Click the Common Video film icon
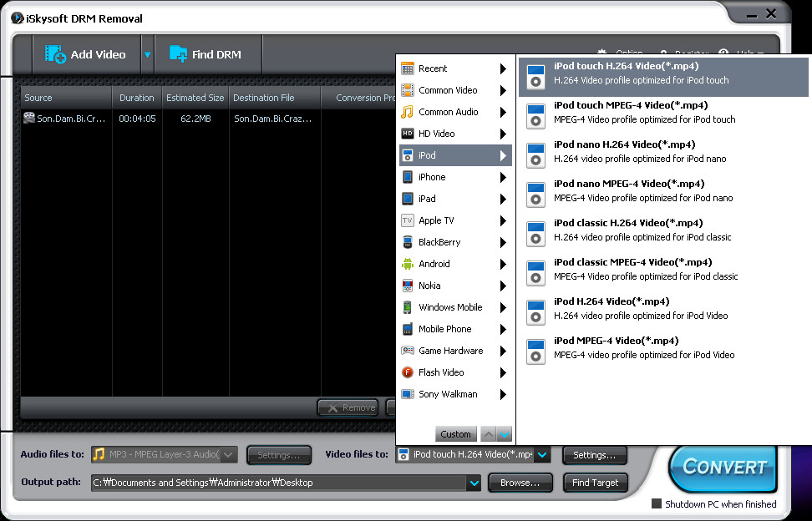 point(408,90)
